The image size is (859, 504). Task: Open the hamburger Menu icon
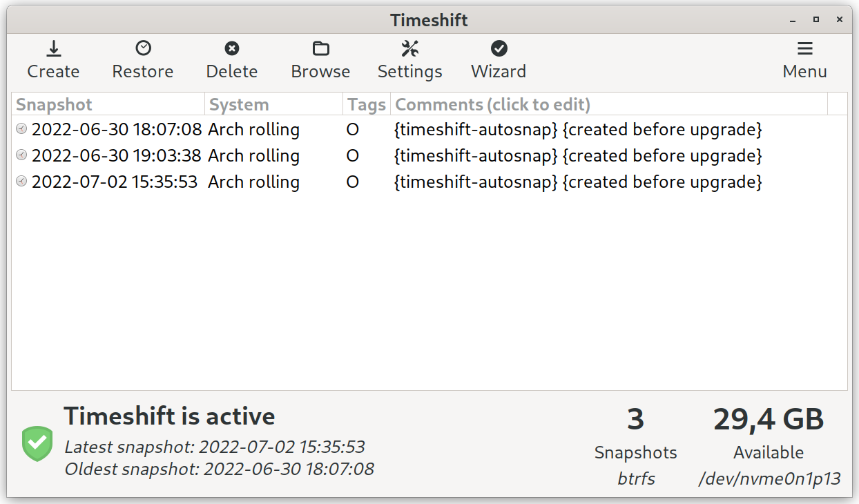click(x=804, y=48)
